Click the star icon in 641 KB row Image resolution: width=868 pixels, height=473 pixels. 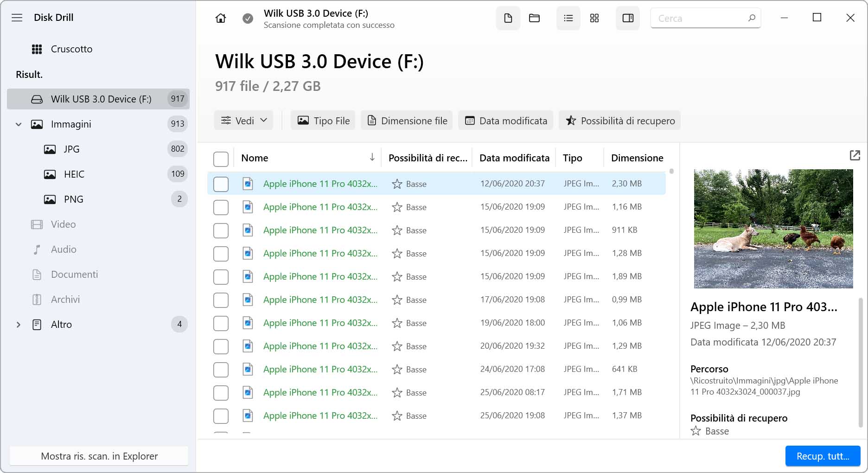click(397, 370)
